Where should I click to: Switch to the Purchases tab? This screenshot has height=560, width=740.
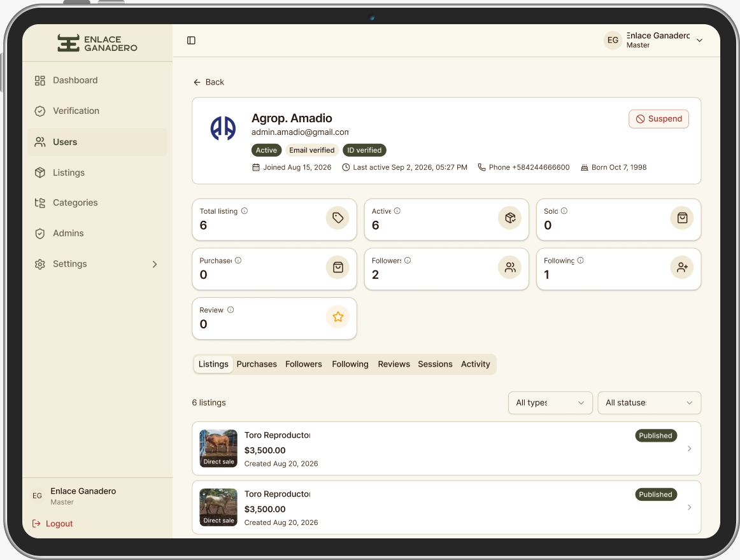coord(257,364)
